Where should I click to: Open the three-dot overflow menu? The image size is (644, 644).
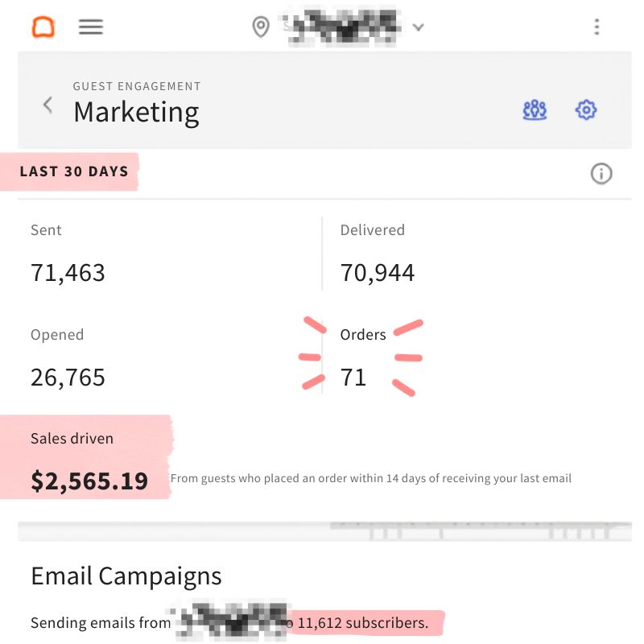tap(597, 27)
